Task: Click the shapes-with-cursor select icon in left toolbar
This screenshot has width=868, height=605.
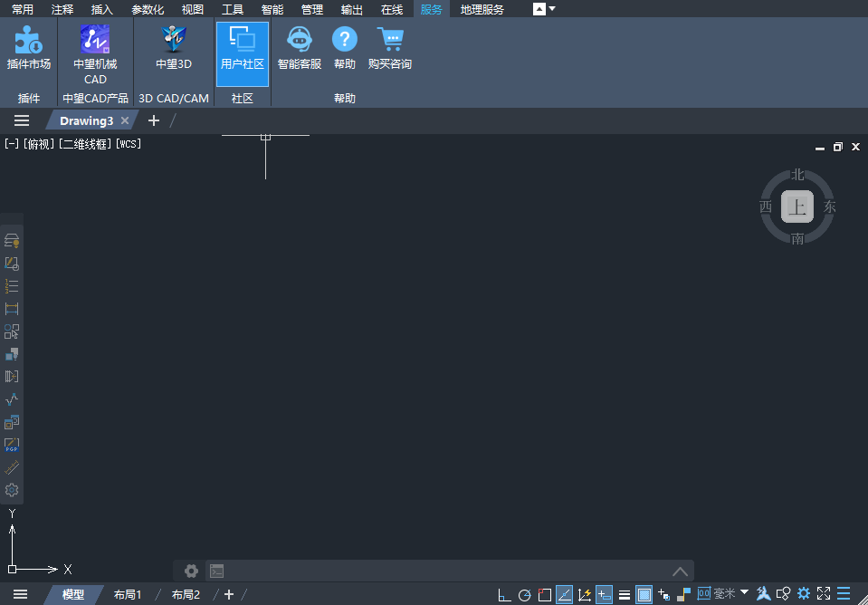Action: point(12,331)
